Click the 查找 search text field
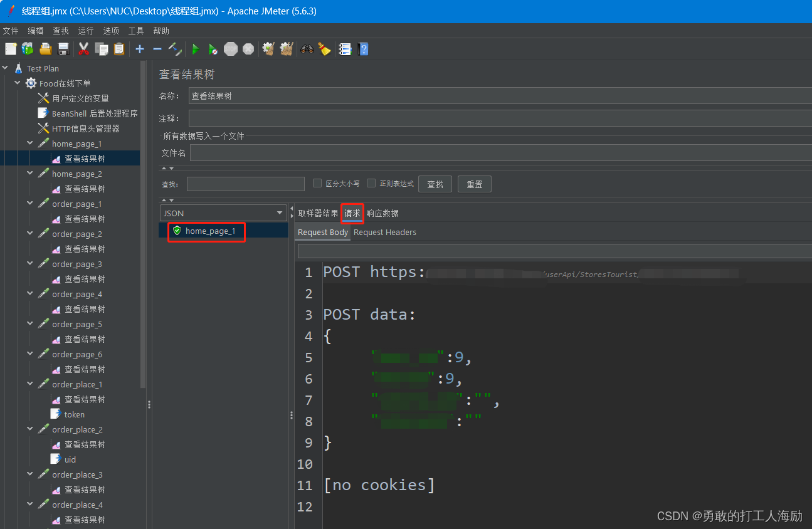This screenshot has height=529, width=812. click(245, 184)
